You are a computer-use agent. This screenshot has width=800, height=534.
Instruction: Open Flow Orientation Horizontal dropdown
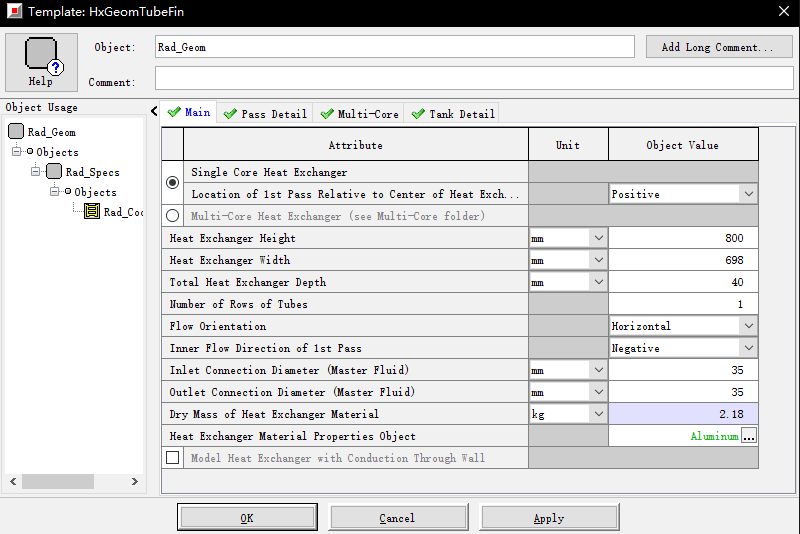(747, 326)
